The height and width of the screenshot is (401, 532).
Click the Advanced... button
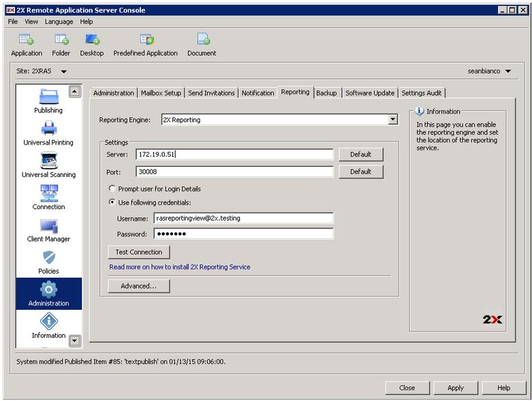pos(139,286)
